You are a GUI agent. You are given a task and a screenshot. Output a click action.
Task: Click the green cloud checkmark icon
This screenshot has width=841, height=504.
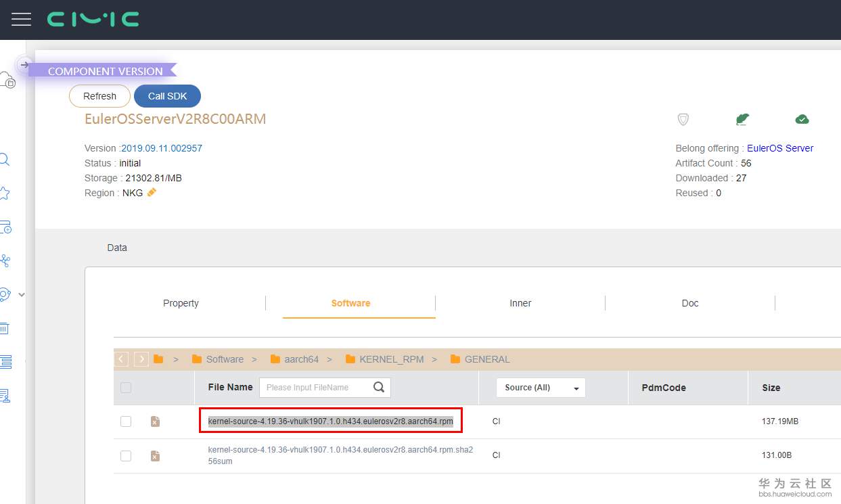coord(802,120)
